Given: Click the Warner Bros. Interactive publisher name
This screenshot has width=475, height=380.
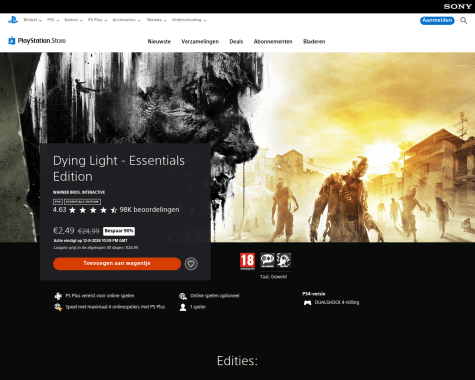Looking at the screenshot, I should point(79,192).
